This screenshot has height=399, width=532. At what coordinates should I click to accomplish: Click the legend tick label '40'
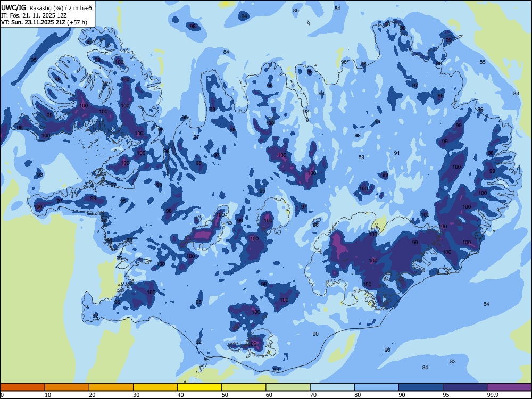point(181,395)
